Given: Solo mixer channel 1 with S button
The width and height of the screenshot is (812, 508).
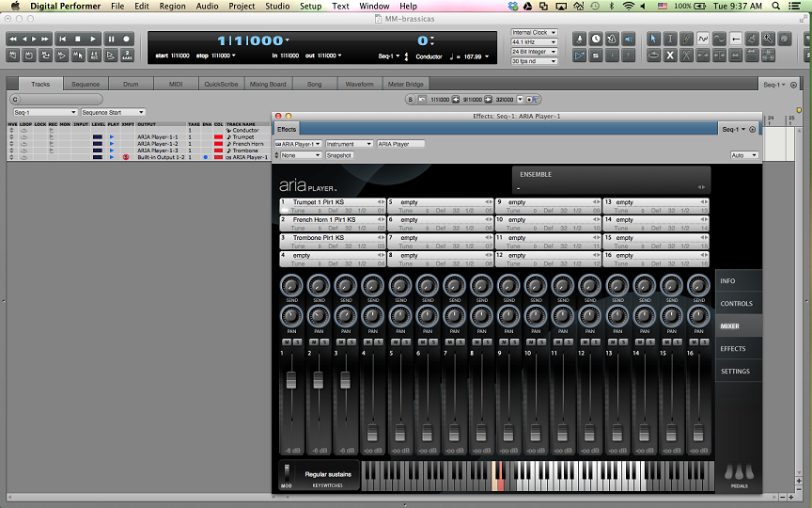Looking at the screenshot, I should 297,342.
